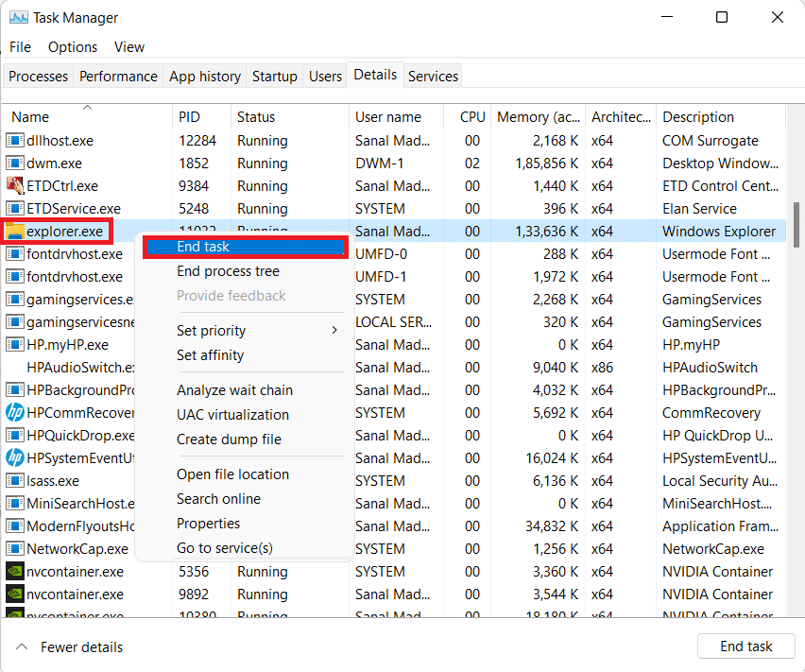Sort by the Name column header

30,117
